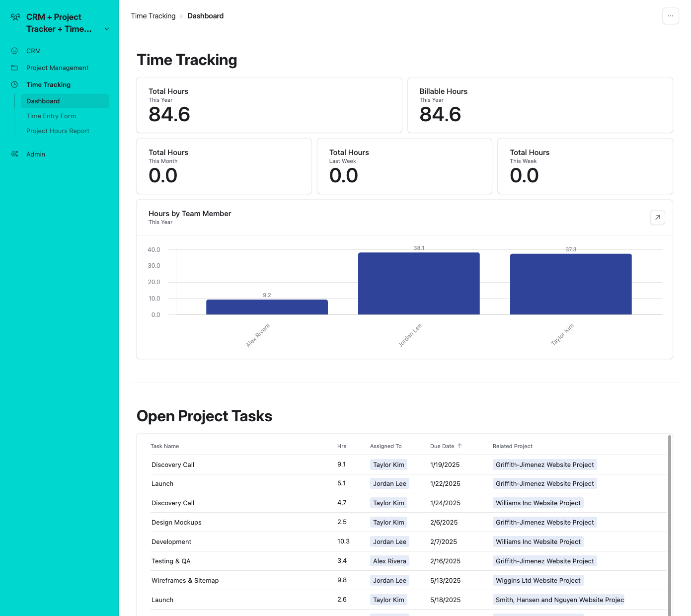Select Jordan Lee's bar in the chart
Screen dimensions: 691x616
click(419, 283)
